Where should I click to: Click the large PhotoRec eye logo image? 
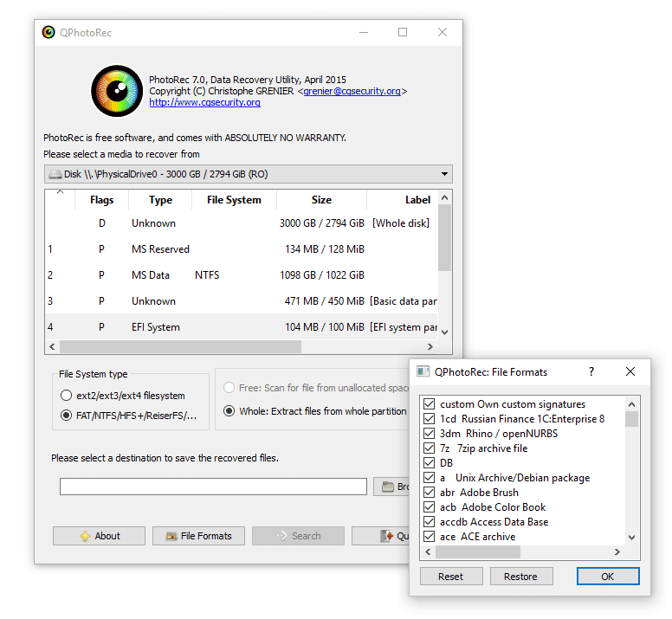pos(117,91)
